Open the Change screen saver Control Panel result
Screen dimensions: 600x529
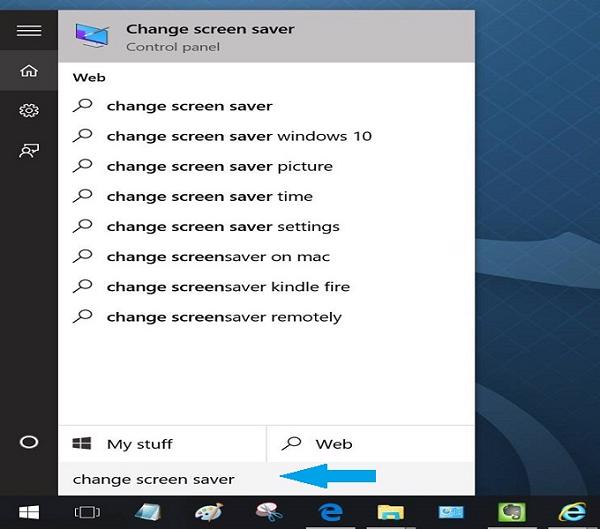pos(266,37)
